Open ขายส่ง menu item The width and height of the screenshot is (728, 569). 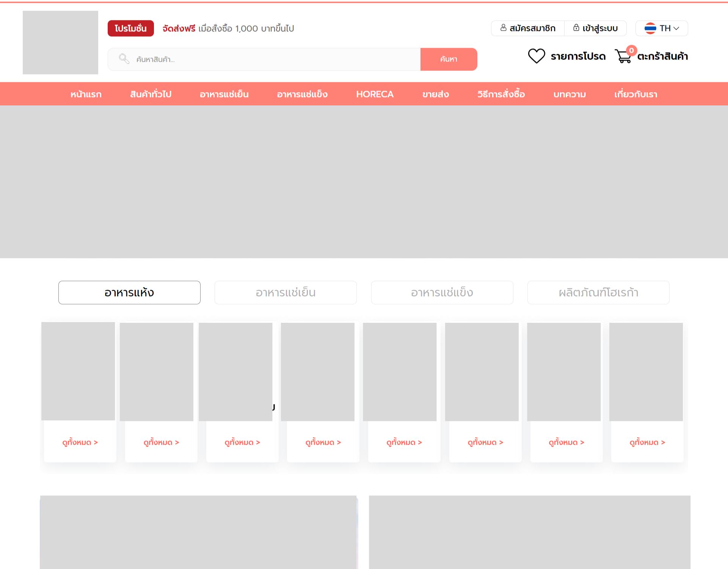tap(436, 94)
